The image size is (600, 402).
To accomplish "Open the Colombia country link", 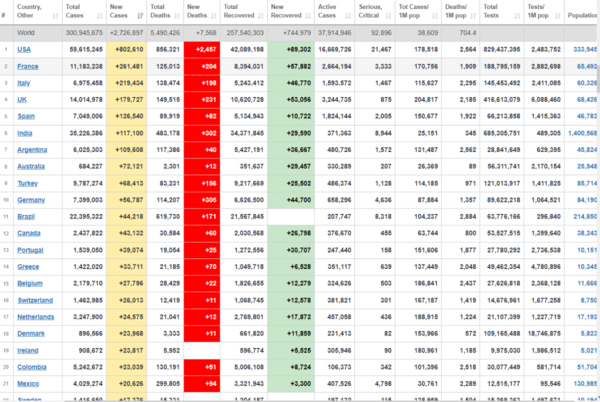I will [x=32, y=368].
